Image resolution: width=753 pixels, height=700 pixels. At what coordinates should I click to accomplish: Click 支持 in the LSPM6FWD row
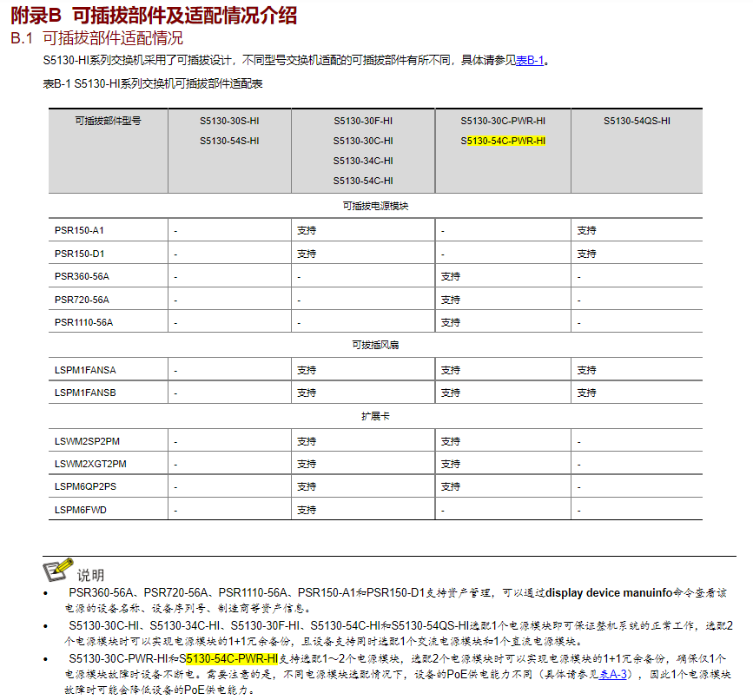click(307, 510)
